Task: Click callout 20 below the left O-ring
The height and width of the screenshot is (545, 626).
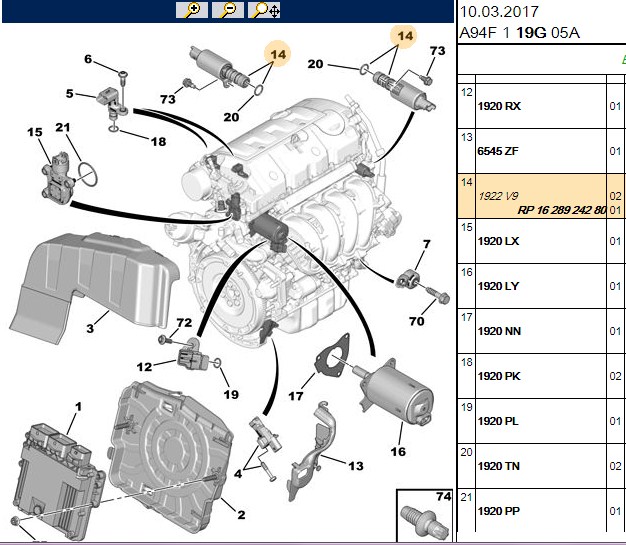Action: click(231, 117)
